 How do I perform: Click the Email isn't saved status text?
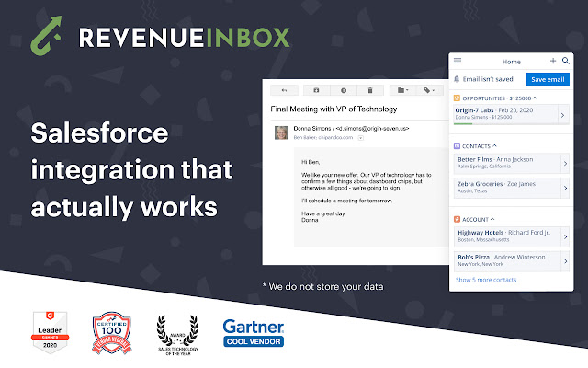488,79
